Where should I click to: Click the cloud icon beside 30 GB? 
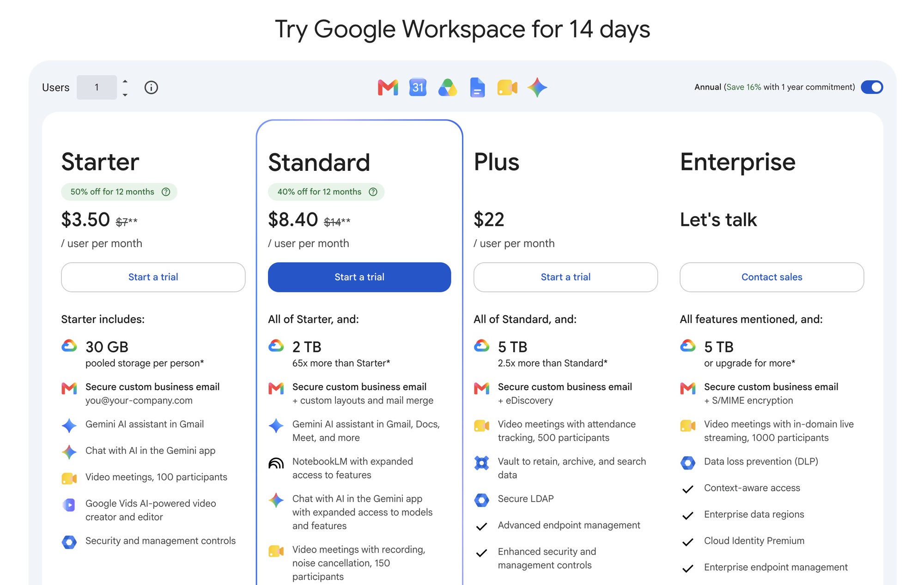[69, 346]
